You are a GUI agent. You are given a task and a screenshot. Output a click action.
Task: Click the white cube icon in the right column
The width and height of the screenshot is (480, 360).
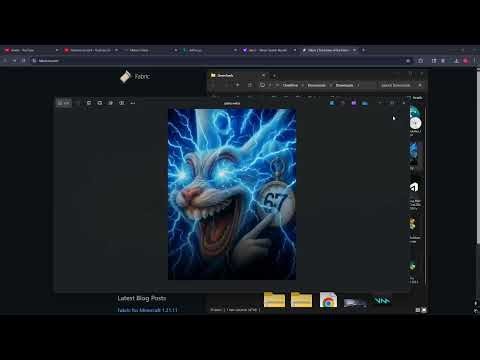tap(414, 187)
